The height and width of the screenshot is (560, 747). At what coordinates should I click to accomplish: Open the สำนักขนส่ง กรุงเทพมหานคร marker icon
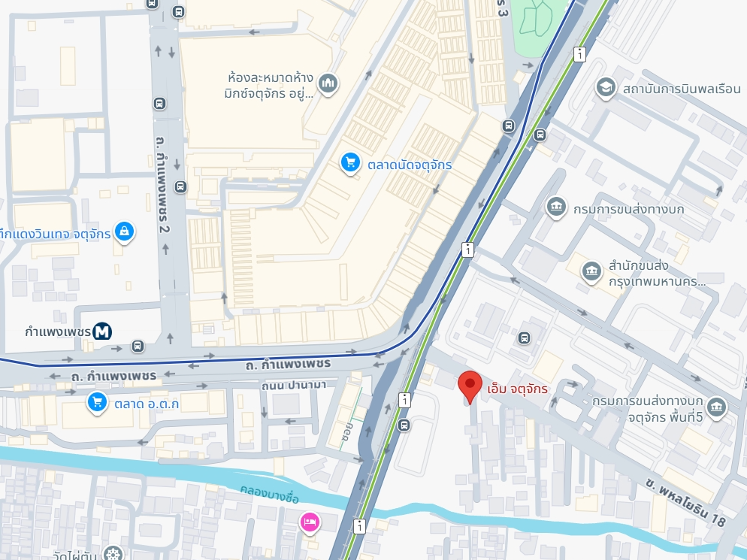591,272
